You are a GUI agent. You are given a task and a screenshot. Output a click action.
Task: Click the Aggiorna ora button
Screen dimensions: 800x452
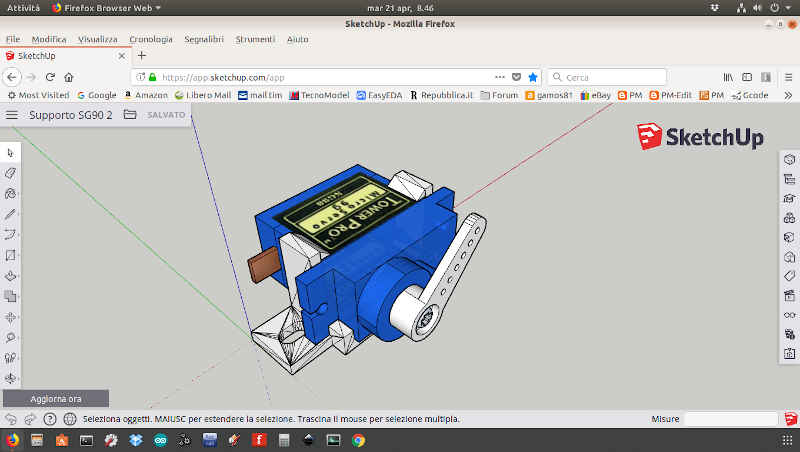coord(55,398)
